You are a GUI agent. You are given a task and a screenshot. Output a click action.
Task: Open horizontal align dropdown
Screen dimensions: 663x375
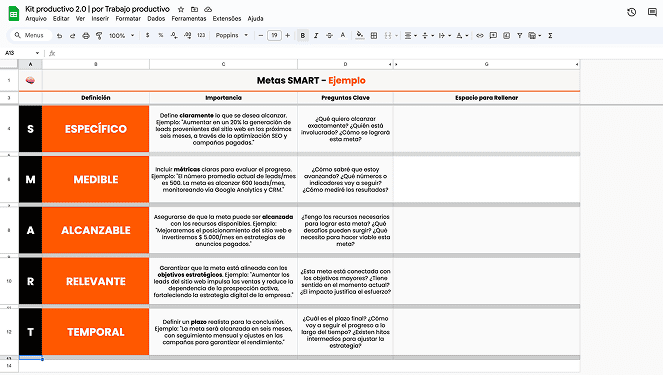point(410,36)
